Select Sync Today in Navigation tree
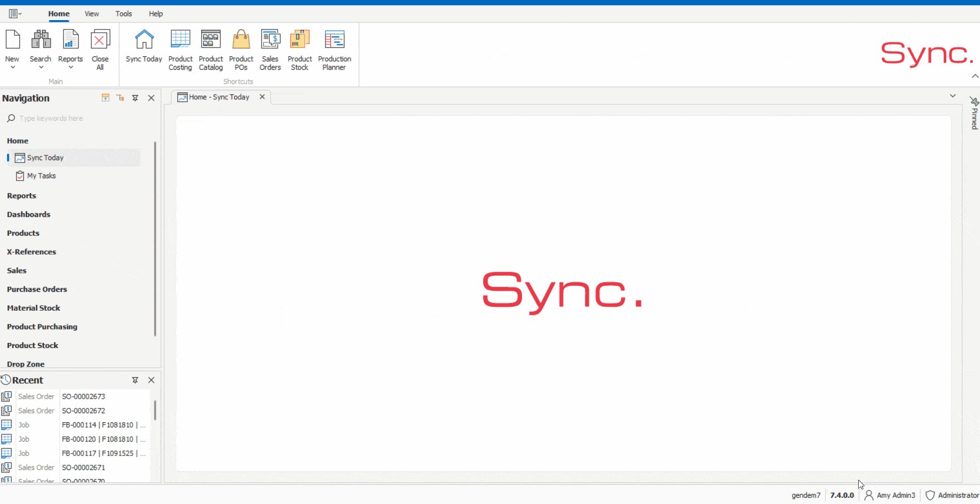 [x=74, y=158]
